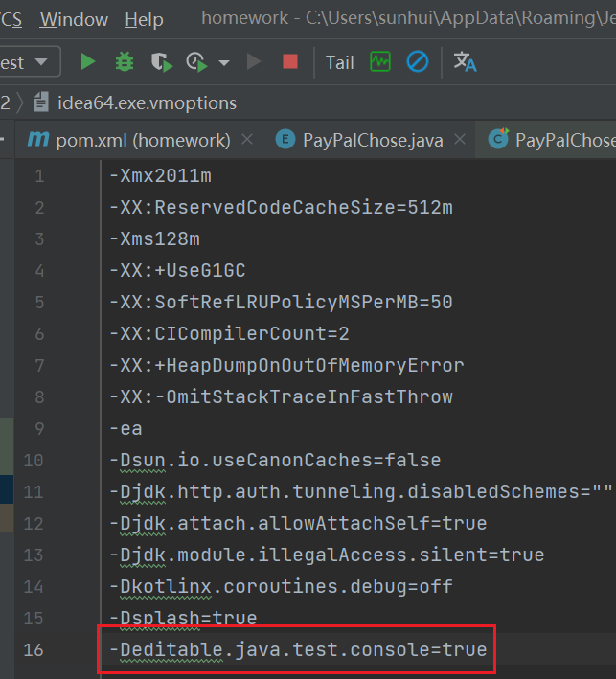Click the green Run button
Viewport: 616px width, 679px height.
pos(88,62)
